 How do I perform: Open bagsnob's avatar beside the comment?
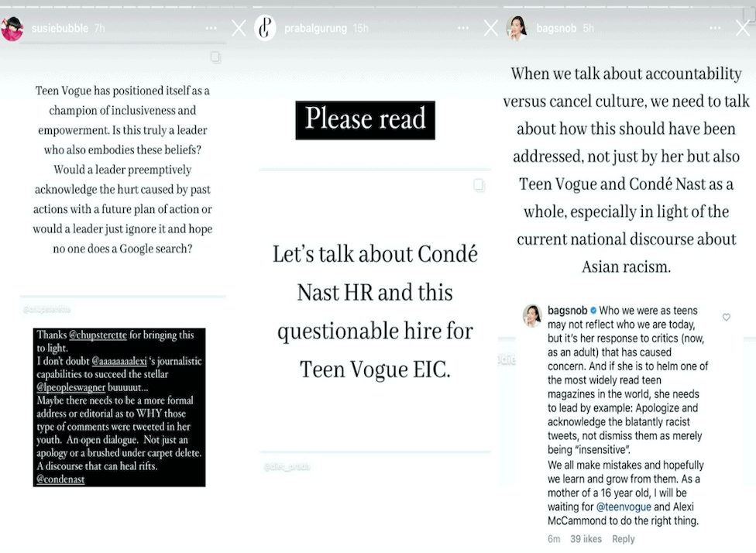pos(532,315)
